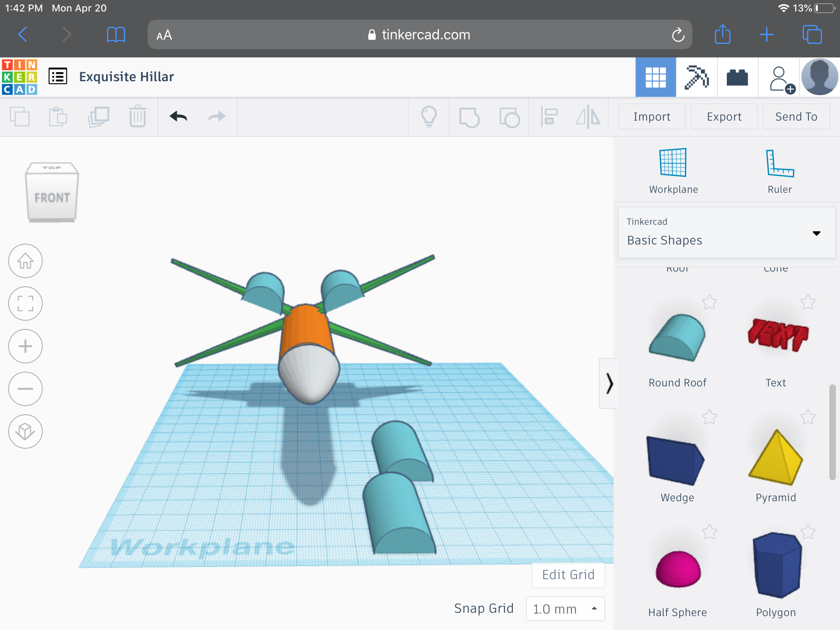Click the Mirror tool

tap(588, 117)
